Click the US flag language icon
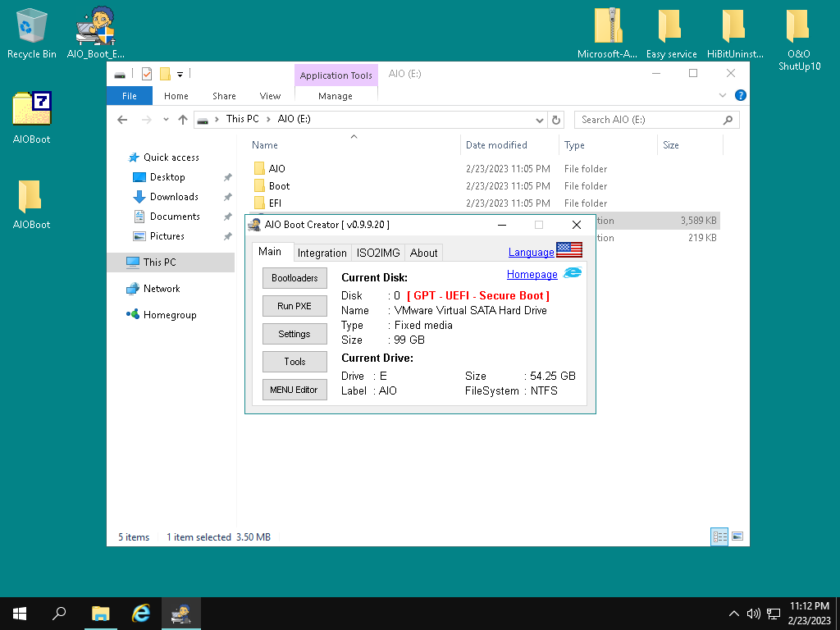 tap(568, 250)
